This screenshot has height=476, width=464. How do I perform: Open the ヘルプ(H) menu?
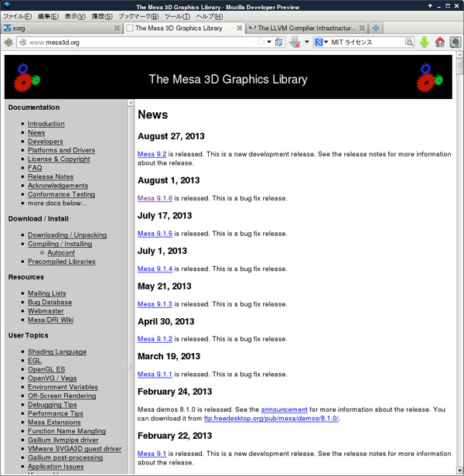point(210,16)
